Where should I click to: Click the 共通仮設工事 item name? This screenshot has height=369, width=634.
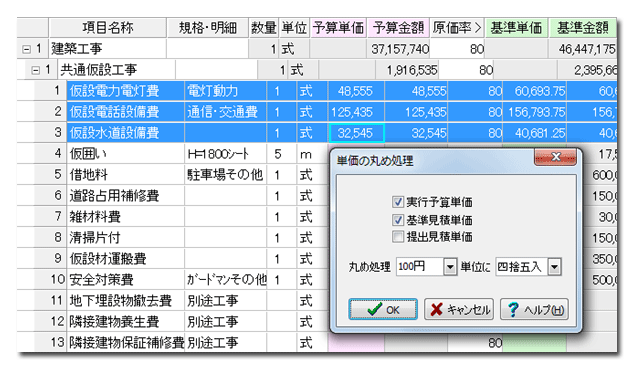(x=117, y=70)
